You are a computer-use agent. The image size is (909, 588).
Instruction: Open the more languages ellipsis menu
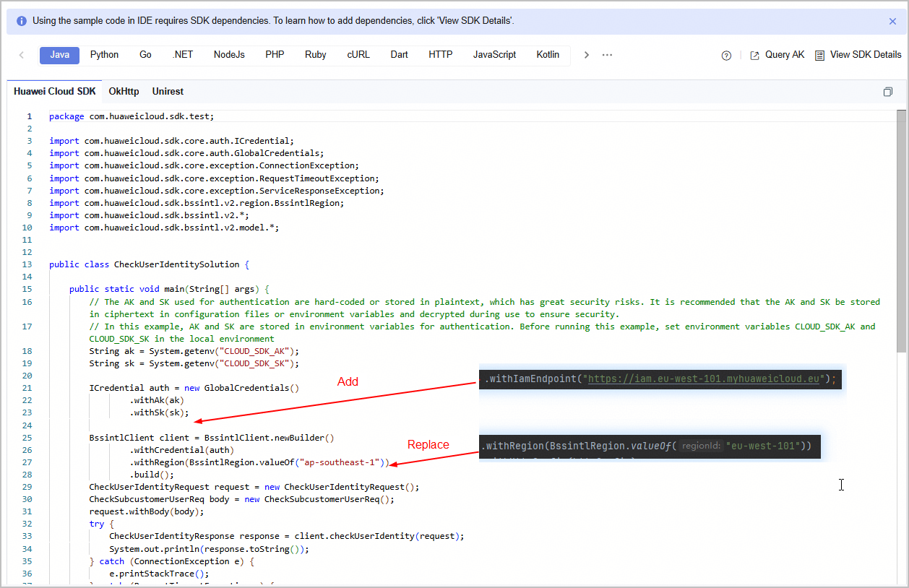coord(607,55)
